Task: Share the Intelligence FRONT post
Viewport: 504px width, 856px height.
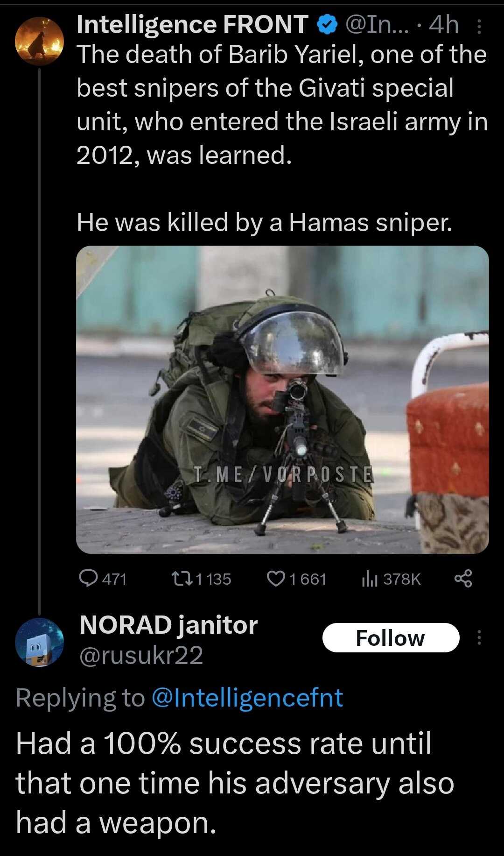Action: tap(463, 579)
